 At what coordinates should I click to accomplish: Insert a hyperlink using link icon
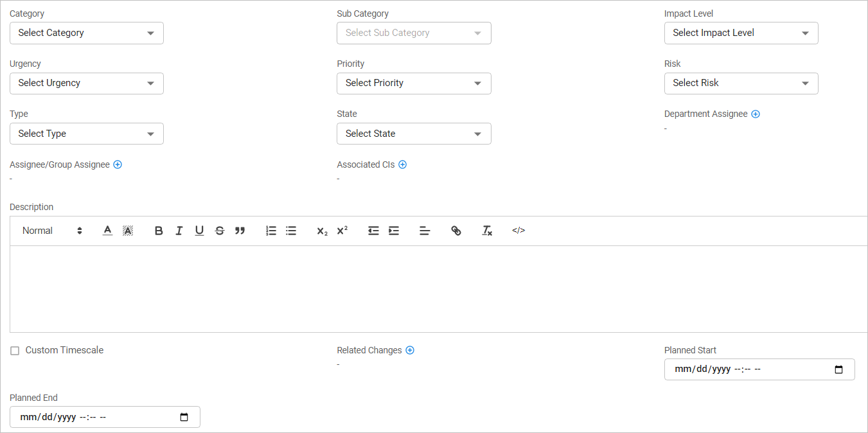(x=456, y=231)
